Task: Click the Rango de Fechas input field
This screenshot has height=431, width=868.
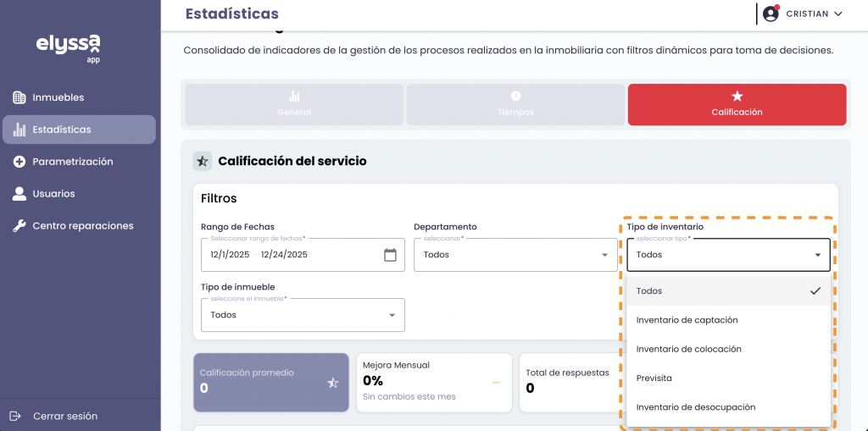Action: (x=288, y=255)
